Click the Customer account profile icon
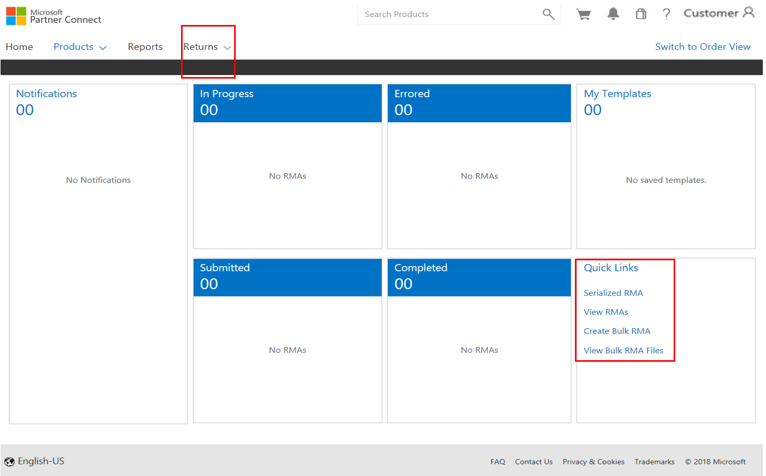The image size is (766, 476). [x=748, y=13]
